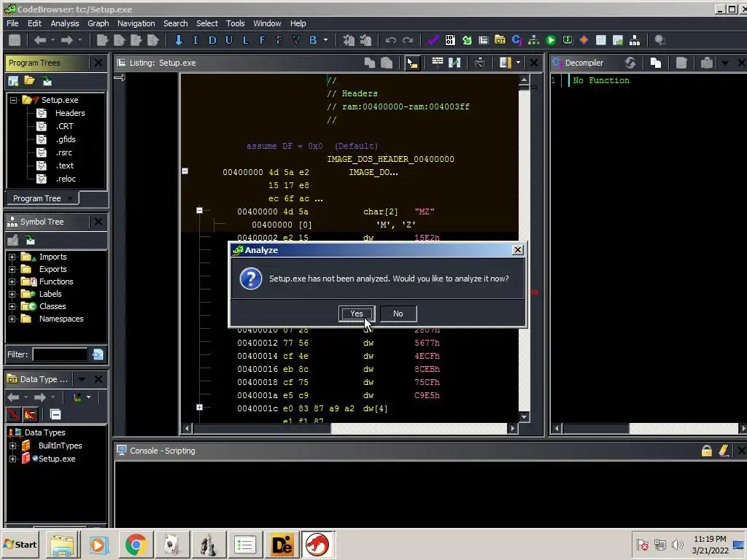Expand the Exports folder in Symbol Tree
Viewport: 747px width, 560px height.
click(x=12, y=269)
